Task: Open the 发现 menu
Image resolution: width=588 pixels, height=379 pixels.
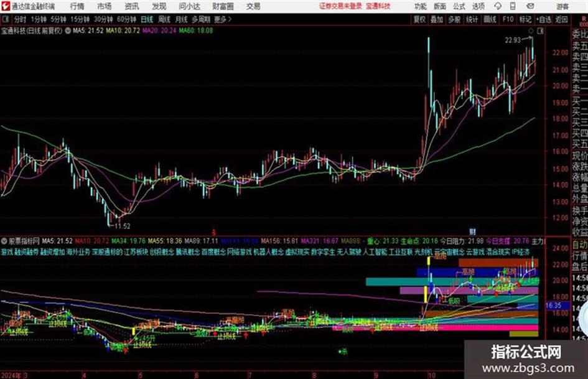Action: (159, 6)
